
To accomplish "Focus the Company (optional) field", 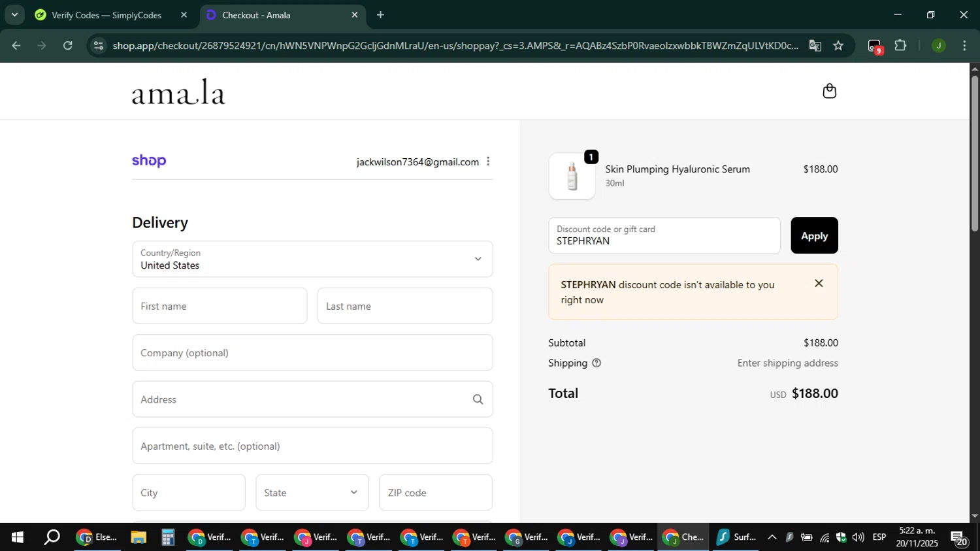I will (x=312, y=352).
